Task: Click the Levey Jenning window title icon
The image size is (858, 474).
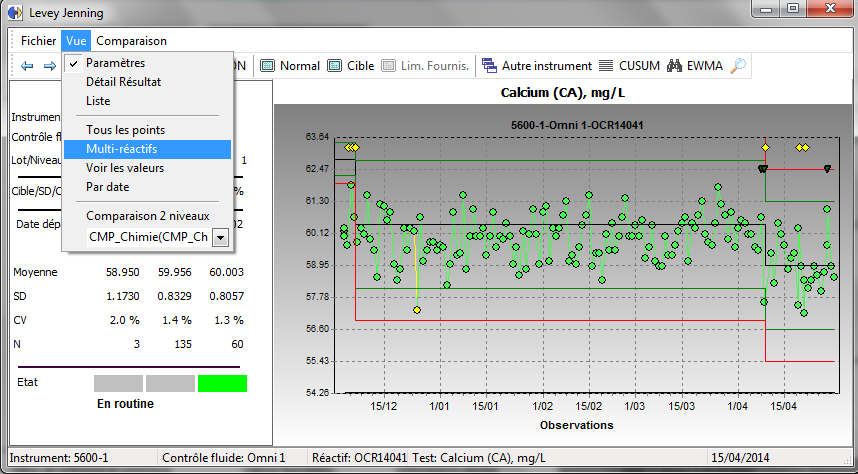Action: (x=15, y=12)
